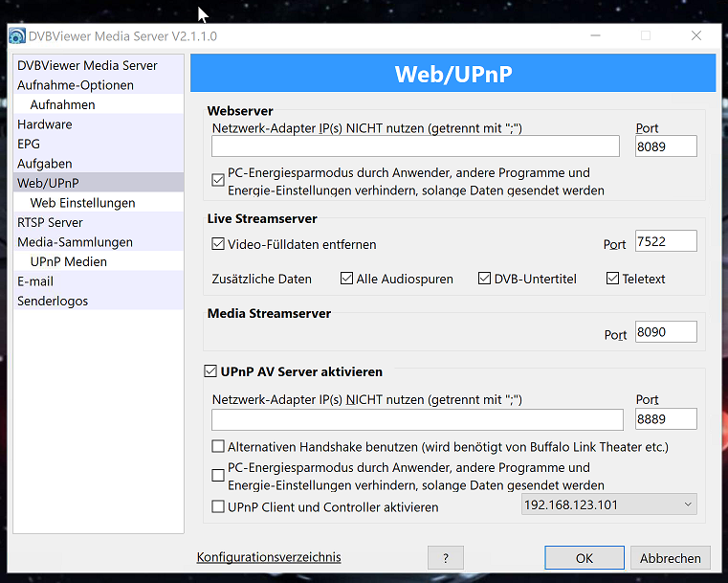Viewport: 728px width, 583px height.
Task: Enable UPnP PC-Energiesparmodus verhindern checkbox
Action: click(x=218, y=476)
